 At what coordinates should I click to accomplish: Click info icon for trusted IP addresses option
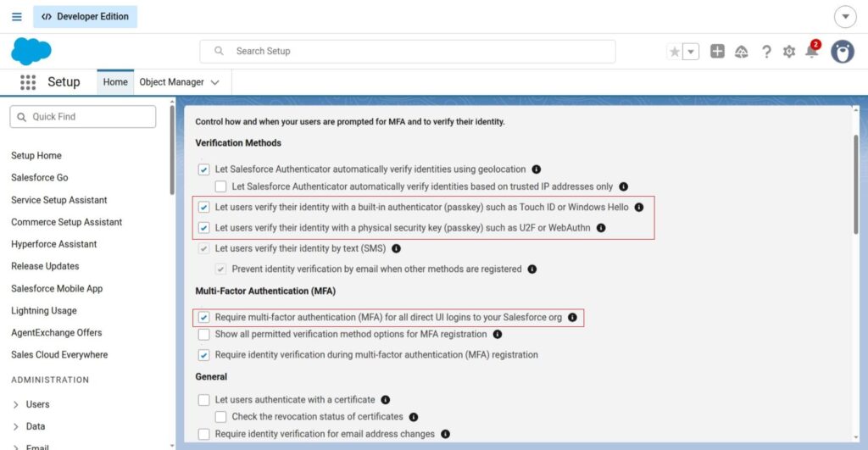623,186
